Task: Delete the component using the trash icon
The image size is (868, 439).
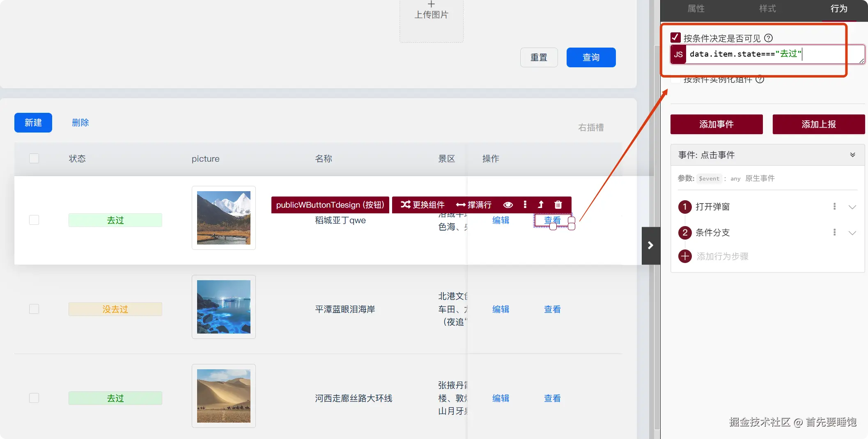Action: click(x=558, y=204)
